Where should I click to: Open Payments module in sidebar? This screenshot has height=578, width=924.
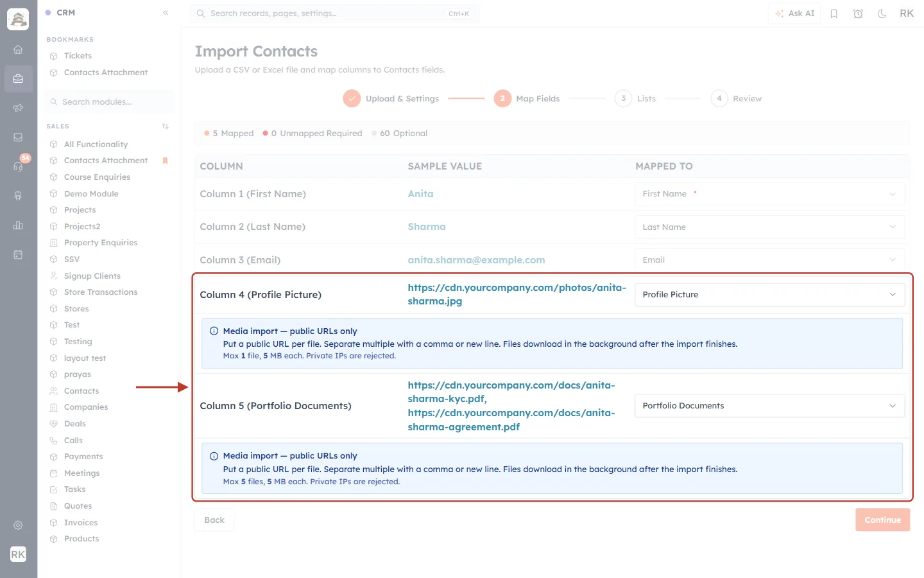(83, 457)
